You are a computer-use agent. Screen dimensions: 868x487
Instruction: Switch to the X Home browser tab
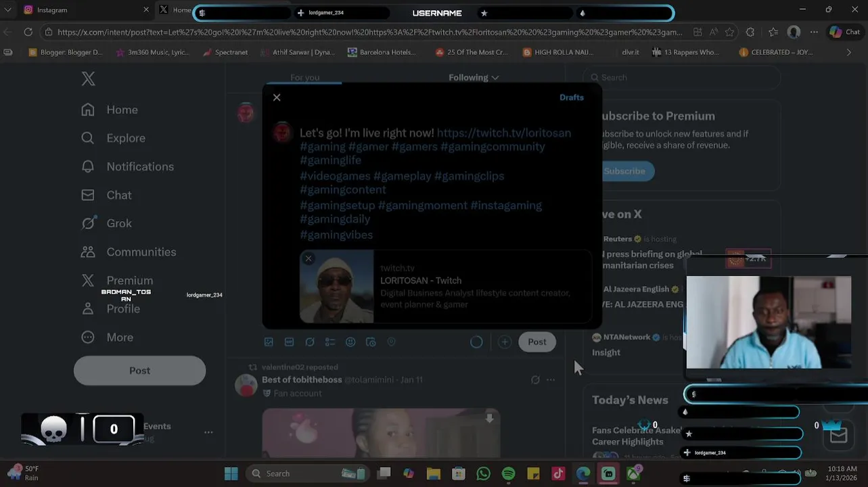click(x=175, y=10)
